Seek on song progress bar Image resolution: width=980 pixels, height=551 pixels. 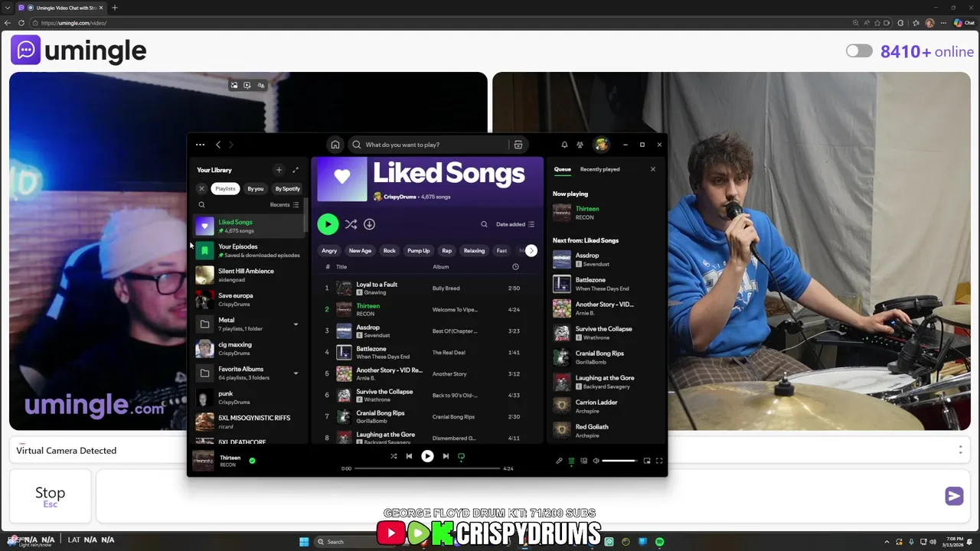(427, 468)
